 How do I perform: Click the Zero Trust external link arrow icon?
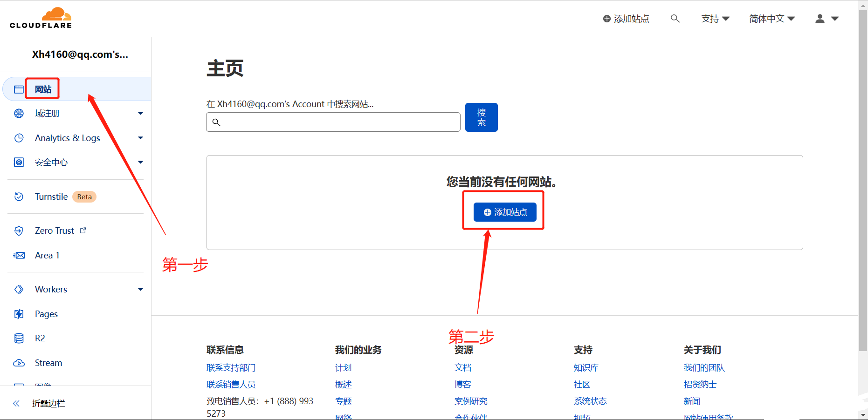tap(83, 230)
